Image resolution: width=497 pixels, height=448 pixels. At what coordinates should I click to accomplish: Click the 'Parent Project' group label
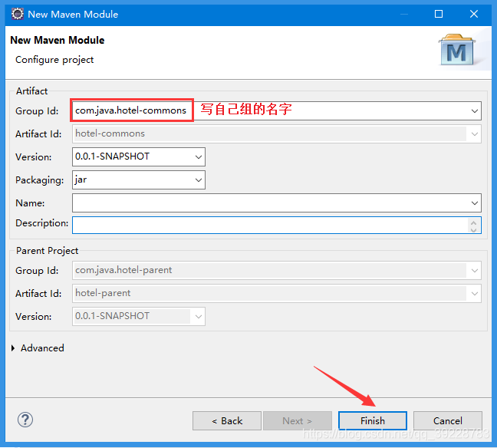pyautogui.click(x=47, y=251)
